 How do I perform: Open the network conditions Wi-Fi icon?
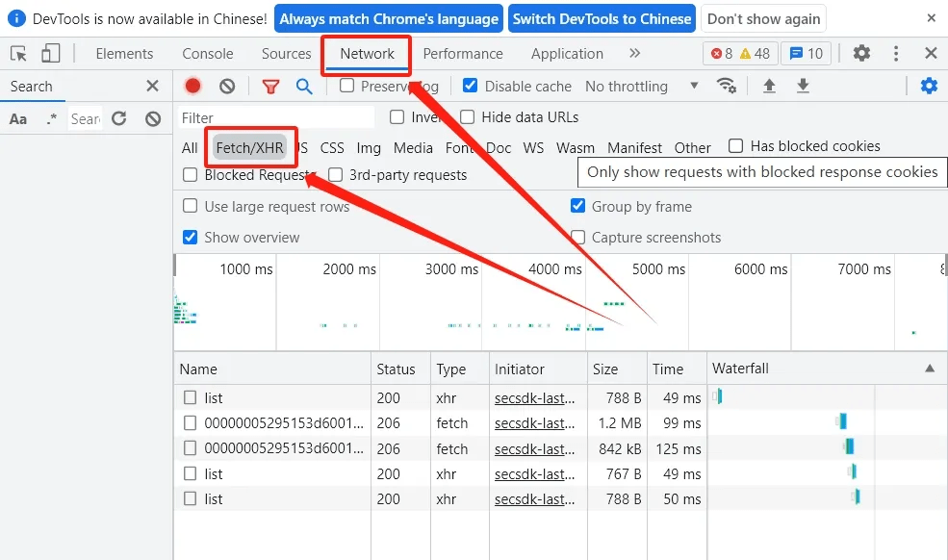coord(727,86)
